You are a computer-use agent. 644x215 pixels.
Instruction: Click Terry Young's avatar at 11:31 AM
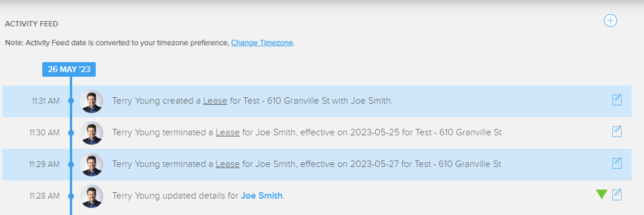(x=92, y=101)
